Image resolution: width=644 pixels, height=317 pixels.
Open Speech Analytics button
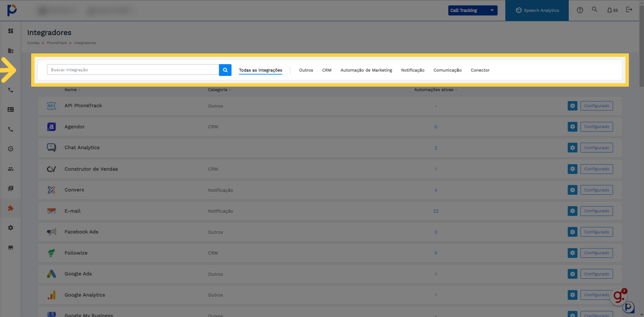click(537, 10)
